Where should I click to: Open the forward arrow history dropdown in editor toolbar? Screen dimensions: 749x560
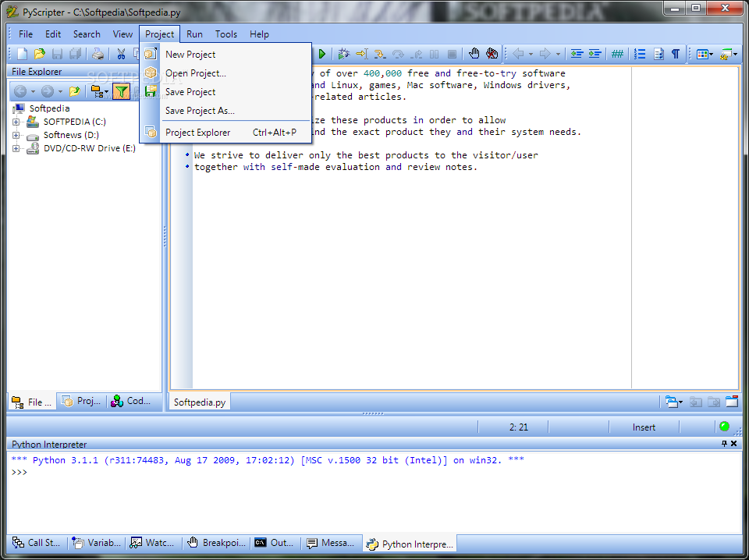click(x=557, y=54)
